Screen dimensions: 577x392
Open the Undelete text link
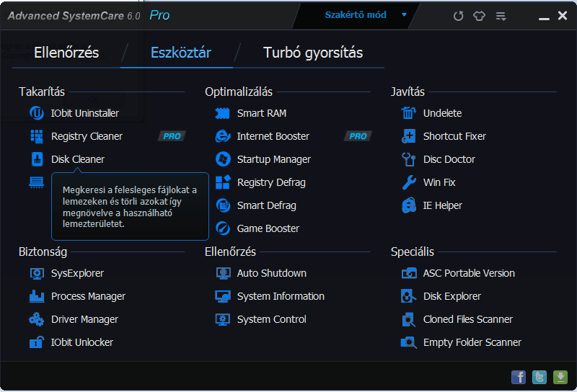(x=442, y=113)
